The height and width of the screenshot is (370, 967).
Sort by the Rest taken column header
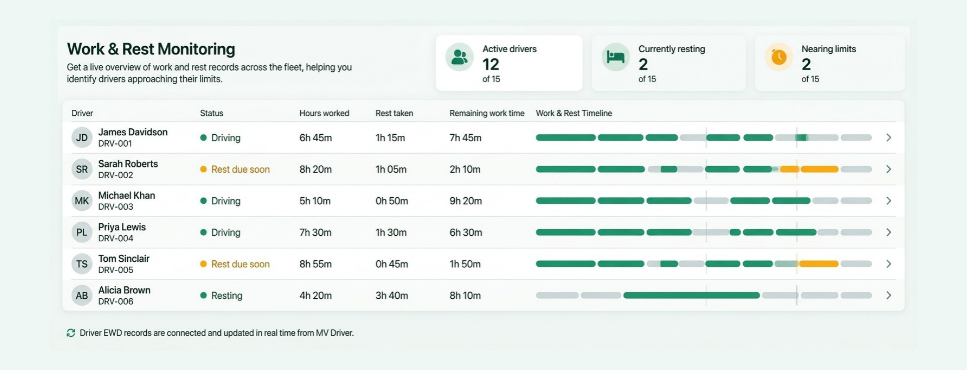pos(394,113)
